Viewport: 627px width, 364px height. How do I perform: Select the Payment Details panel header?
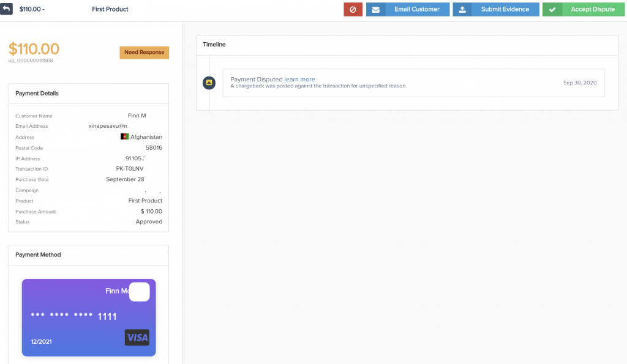tap(37, 94)
